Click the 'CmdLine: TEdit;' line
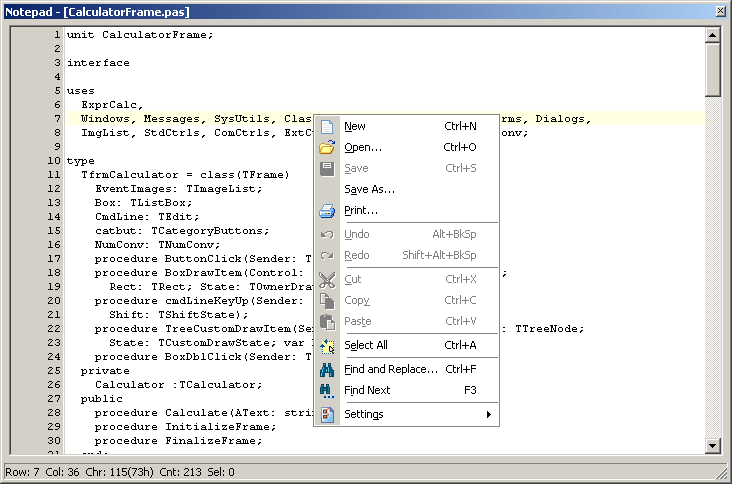 (x=147, y=217)
